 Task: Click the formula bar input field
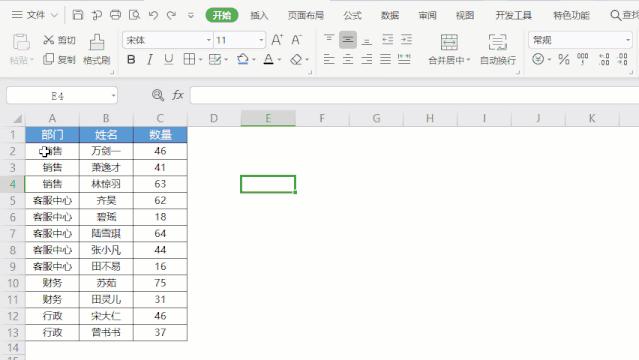point(414,95)
